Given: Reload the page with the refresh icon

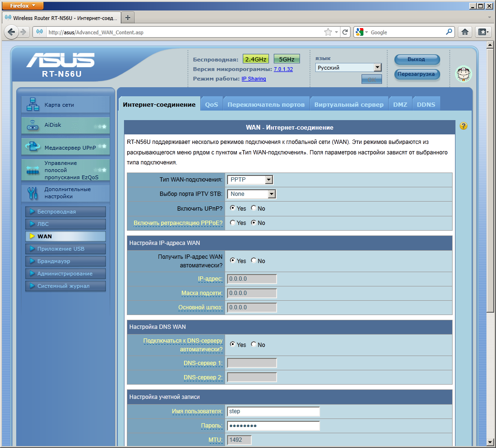Looking at the screenshot, I should 345,32.
